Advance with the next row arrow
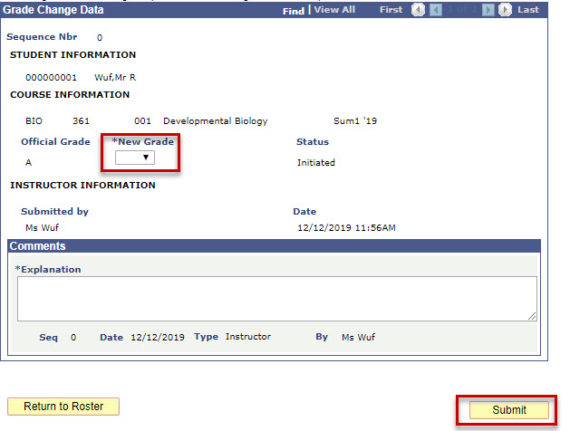 click(488, 10)
